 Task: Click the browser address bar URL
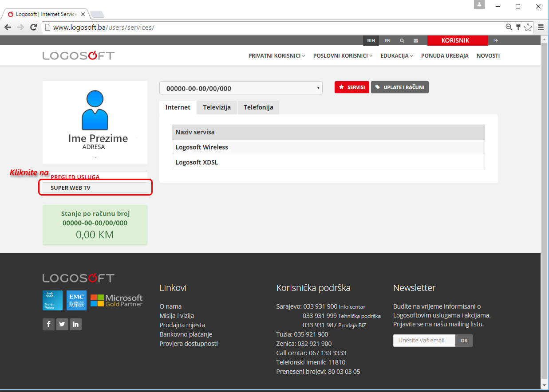[x=104, y=27]
